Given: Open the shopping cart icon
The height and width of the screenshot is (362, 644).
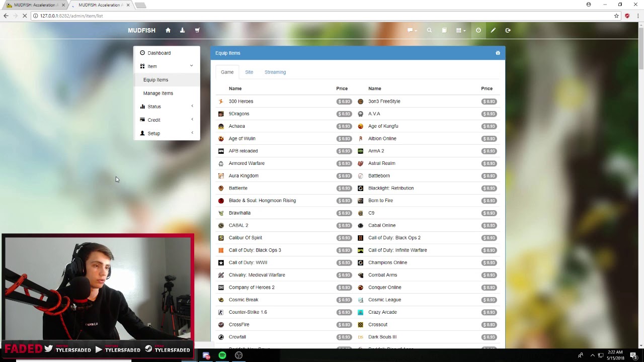Looking at the screenshot, I should tap(197, 30).
